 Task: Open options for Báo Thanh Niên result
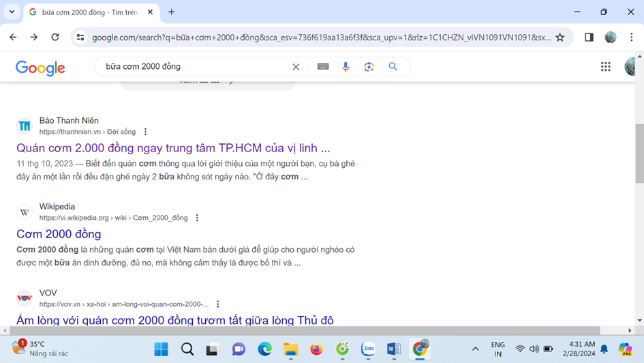point(145,132)
